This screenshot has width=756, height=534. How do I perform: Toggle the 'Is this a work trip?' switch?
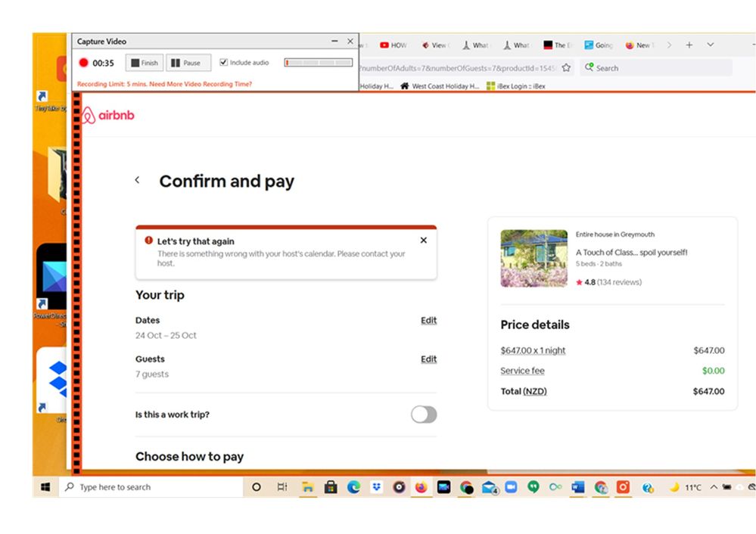(x=424, y=414)
